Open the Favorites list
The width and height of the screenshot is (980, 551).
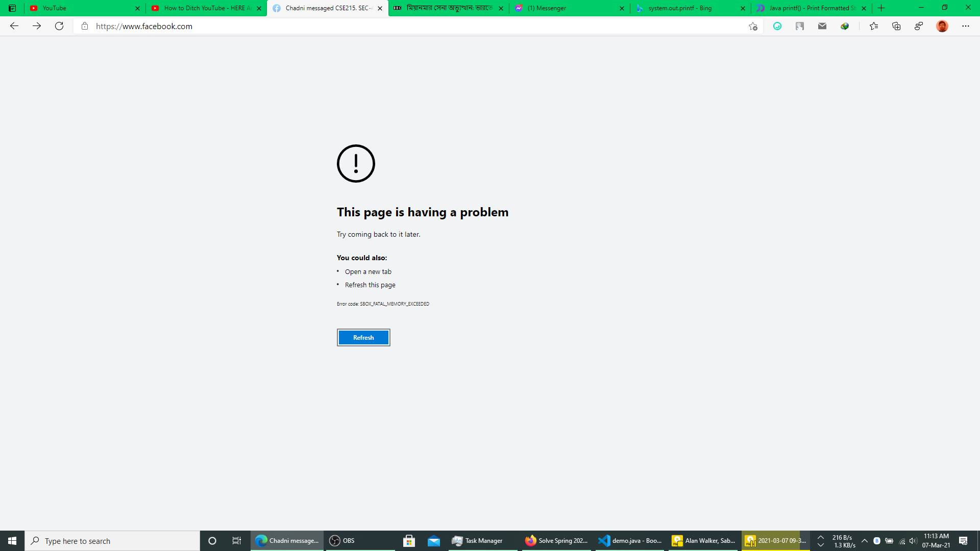874,26
